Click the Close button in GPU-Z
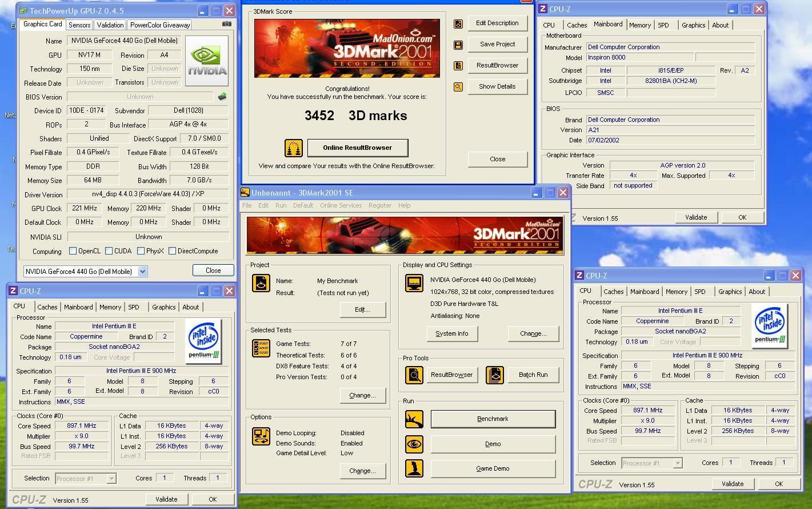The width and height of the screenshot is (812, 509). (x=213, y=271)
